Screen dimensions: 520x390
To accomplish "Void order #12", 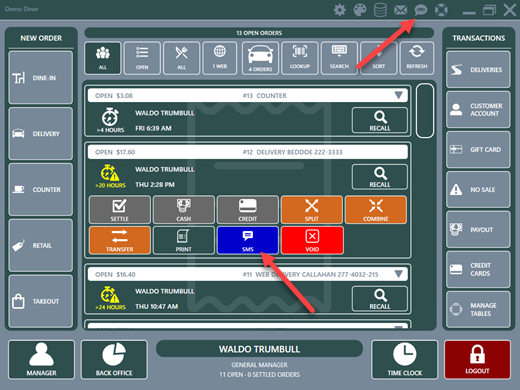I will coord(312,240).
